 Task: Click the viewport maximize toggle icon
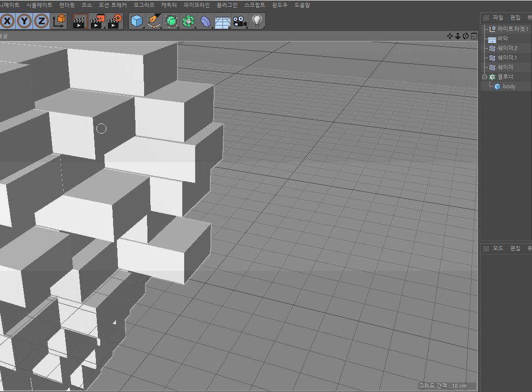point(473,36)
